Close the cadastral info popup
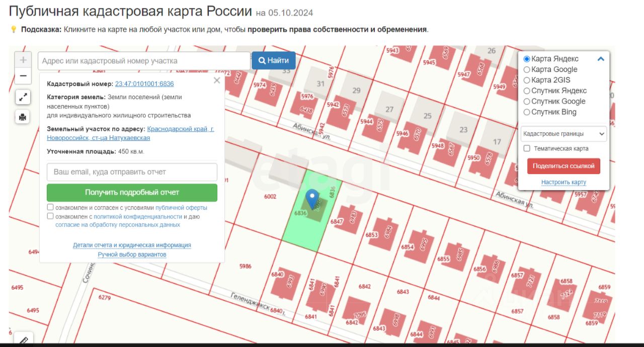Viewport: 644px width, 347px height. coord(217,80)
